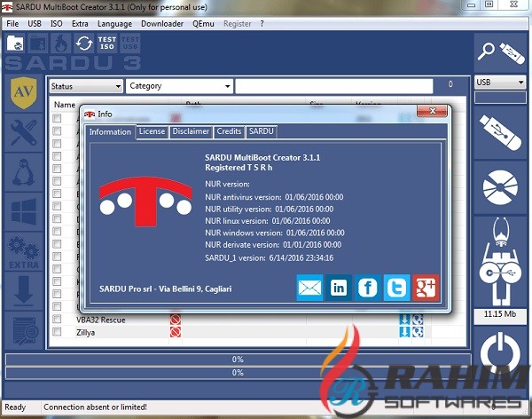This screenshot has width=532, height=419.
Task: Switch to the SARDU tab
Action: 261,131
